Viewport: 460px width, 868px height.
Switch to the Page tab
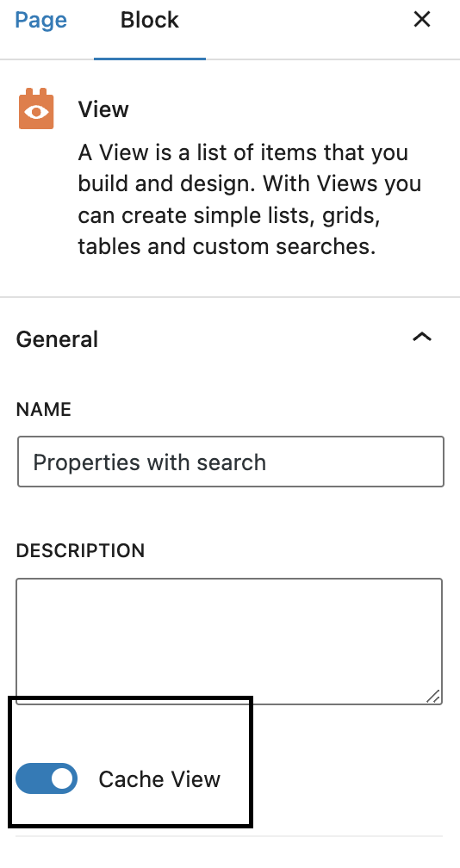[41, 21]
